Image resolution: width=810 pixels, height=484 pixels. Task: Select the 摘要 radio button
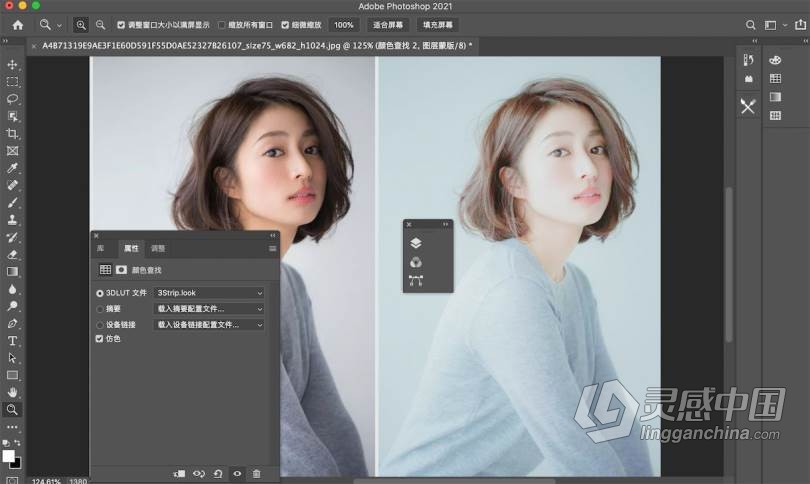[100, 309]
